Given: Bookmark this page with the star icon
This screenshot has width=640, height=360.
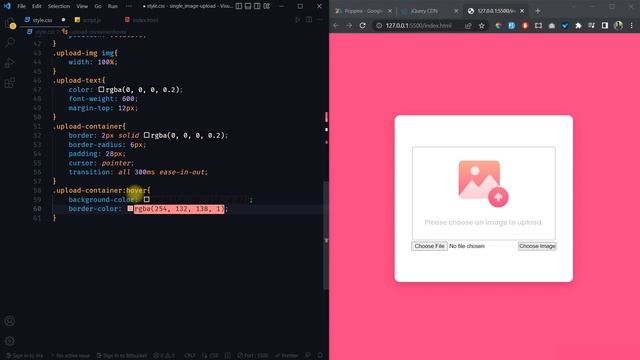Looking at the screenshot, I should point(482,25).
